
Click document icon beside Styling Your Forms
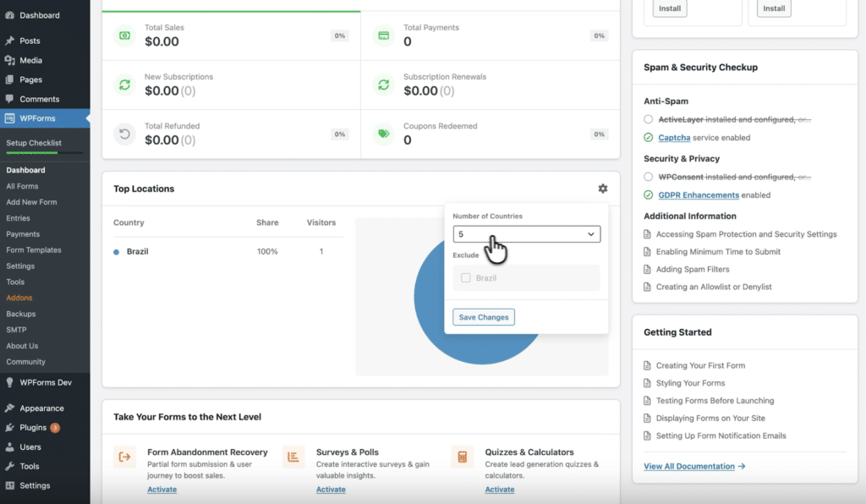[647, 383]
